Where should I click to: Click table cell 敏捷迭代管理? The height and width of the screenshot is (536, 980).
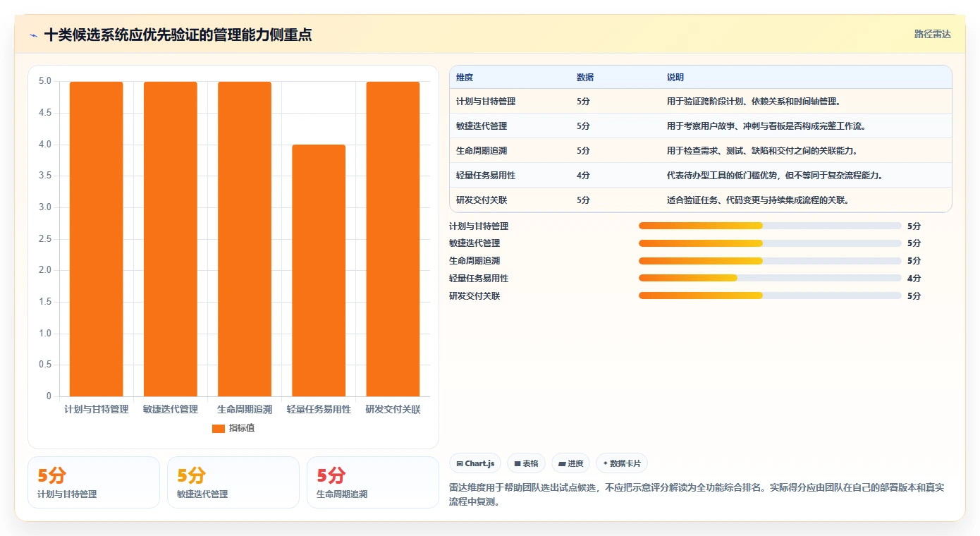(x=482, y=126)
